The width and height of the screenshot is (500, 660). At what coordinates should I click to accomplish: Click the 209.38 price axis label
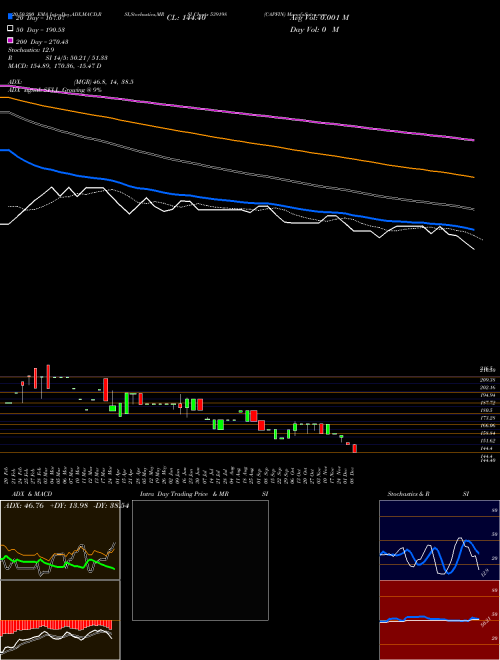pyautogui.click(x=488, y=380)
